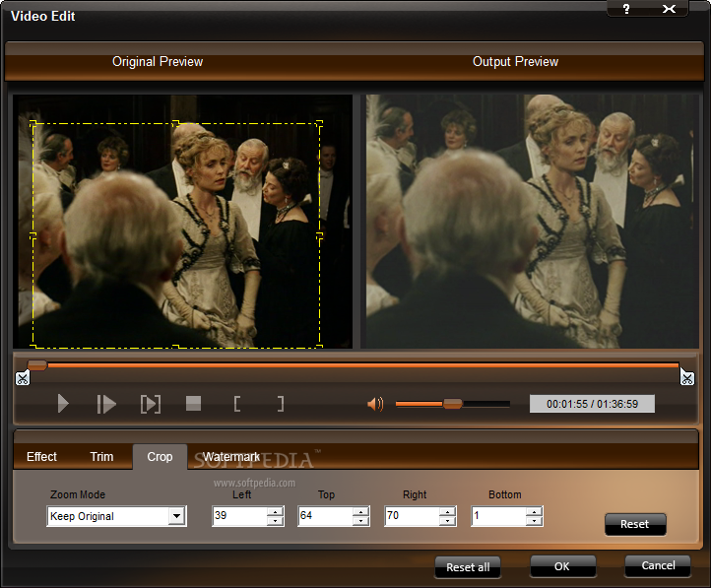
Task: Decrease the Left crop value
Action: pyautogui.click(x=275, y=521)
